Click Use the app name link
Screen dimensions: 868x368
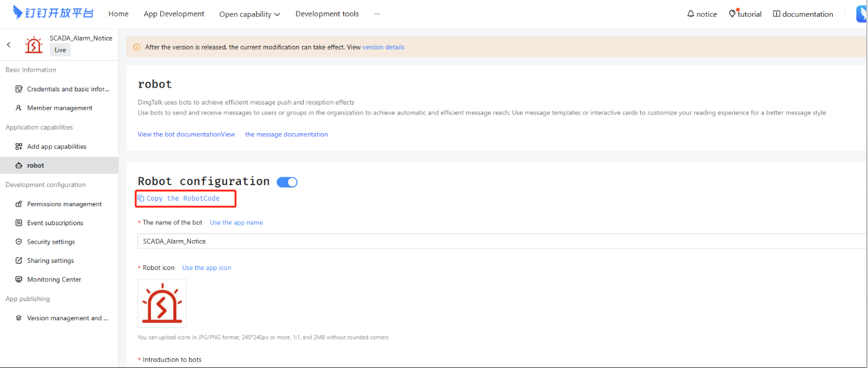236,222
